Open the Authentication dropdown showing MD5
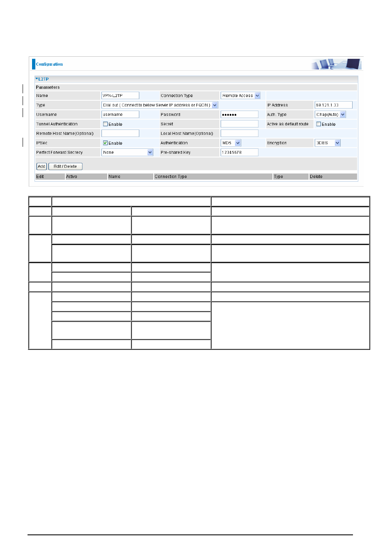 tap(231, 143)
